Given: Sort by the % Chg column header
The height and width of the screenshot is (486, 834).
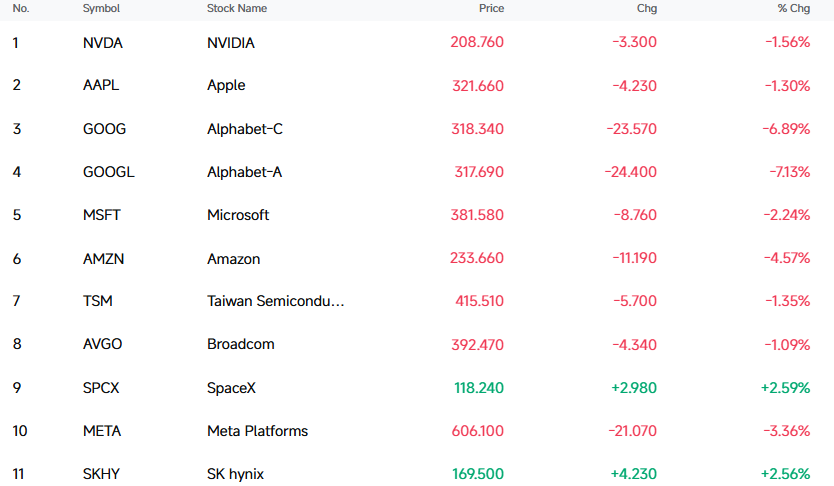Looking at the screenshot, I should pos(794,9).
